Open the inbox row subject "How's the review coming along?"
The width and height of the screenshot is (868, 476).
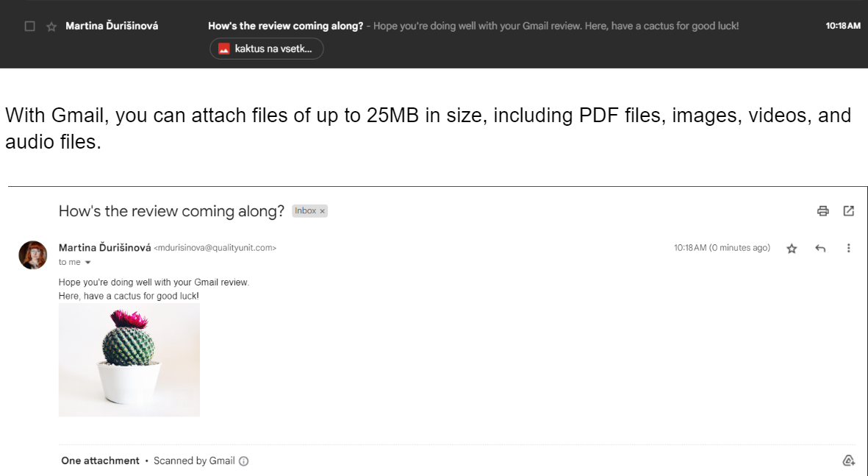[285, 26]
